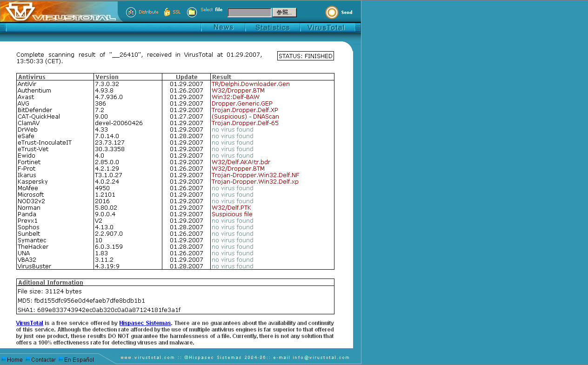This screenshot has height=365, width=588.
Task: Click the Distribute scale icon
Action: click(x=131, y=12)
